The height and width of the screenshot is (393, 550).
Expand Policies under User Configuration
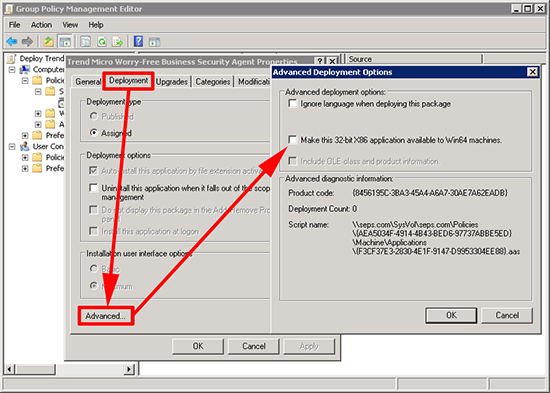pyautogui.click(x=25, y=157)
